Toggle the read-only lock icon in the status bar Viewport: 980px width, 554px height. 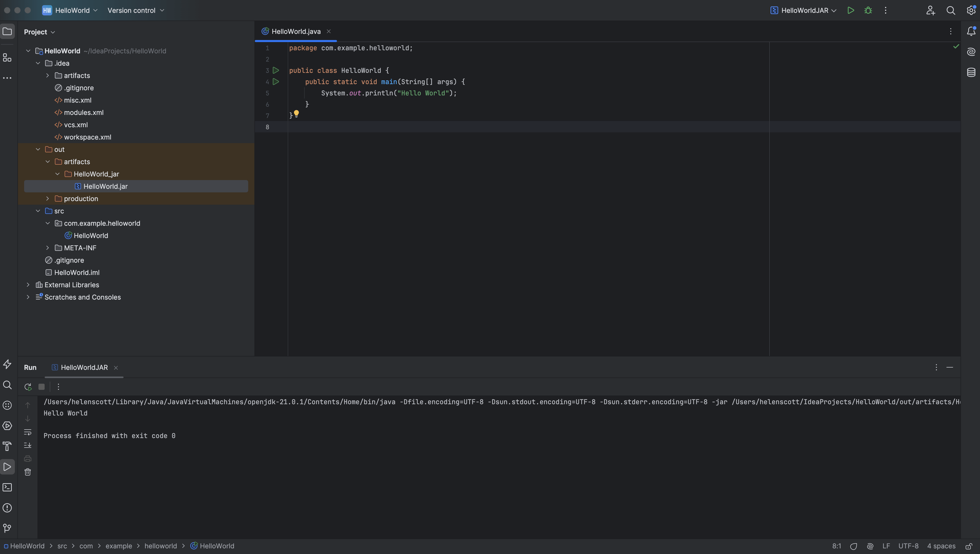click(969, 546)
